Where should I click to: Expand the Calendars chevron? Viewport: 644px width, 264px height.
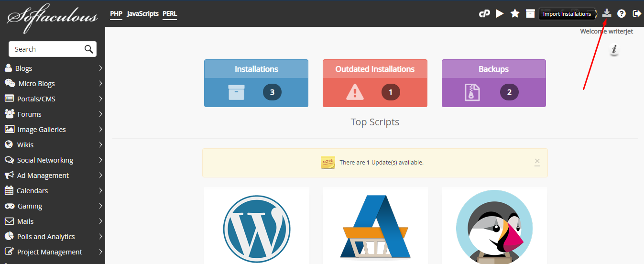coord(100,190)
